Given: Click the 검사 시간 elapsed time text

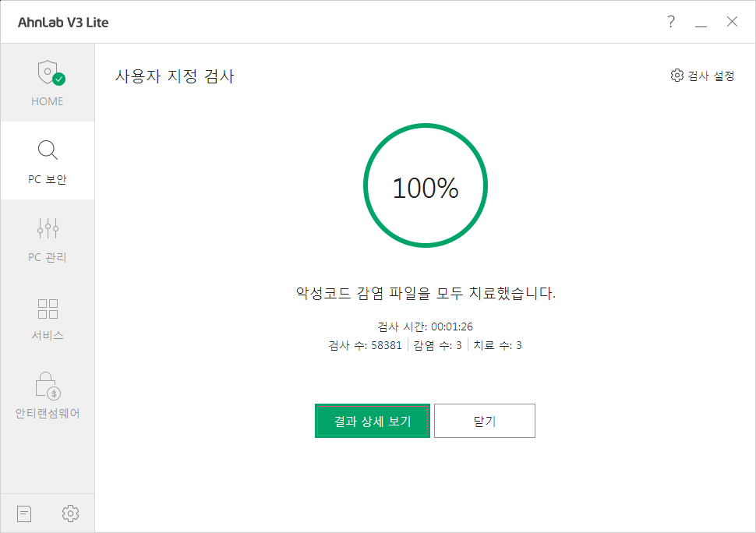Looking at the screenshot, I should 425,327.
